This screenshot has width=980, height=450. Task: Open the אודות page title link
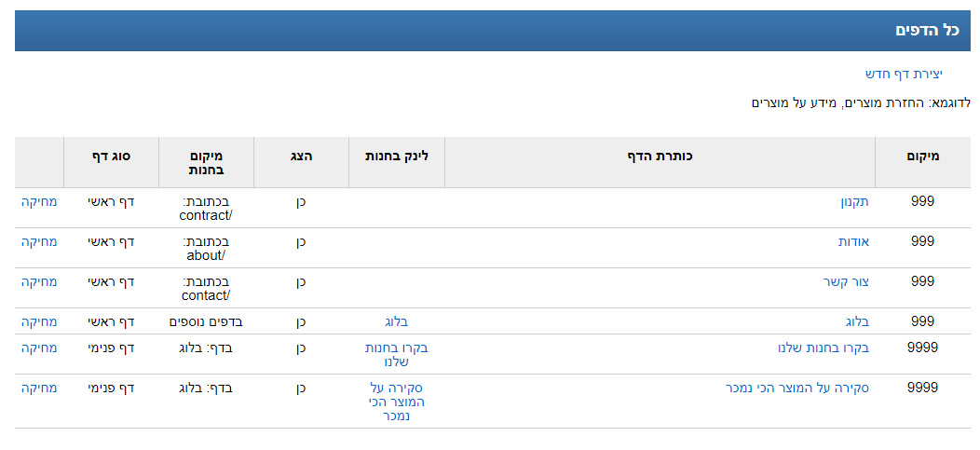coord(853,241)
